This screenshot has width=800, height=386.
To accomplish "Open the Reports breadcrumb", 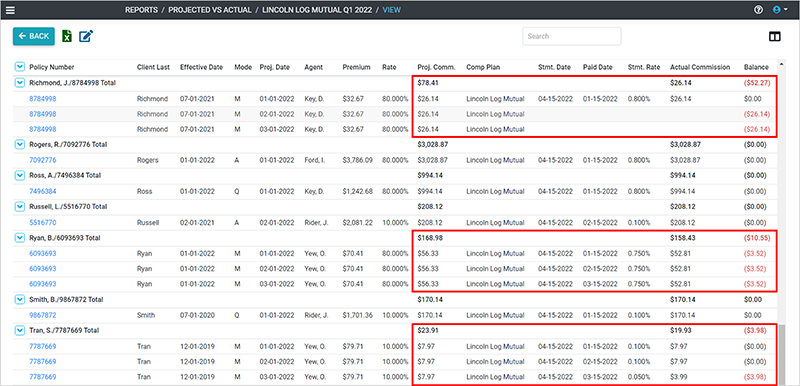I will point(141,10).
